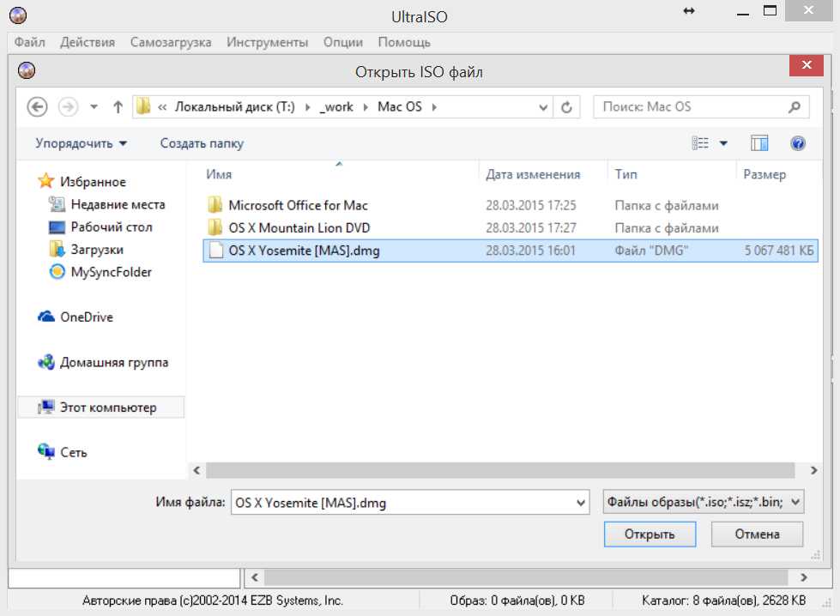Close the Открыть ISO файл dialog
Image resolution: width=840 pixels, height=616 pixels.
(x=807, y=65)
